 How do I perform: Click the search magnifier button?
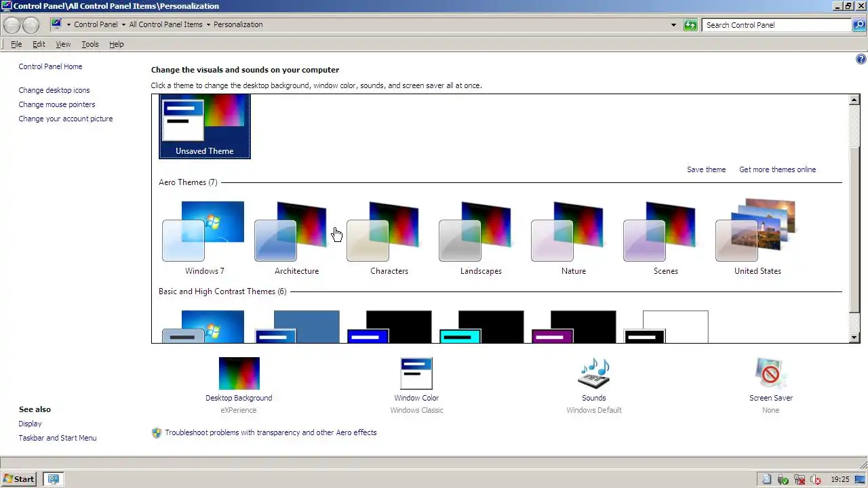(860, 25)
